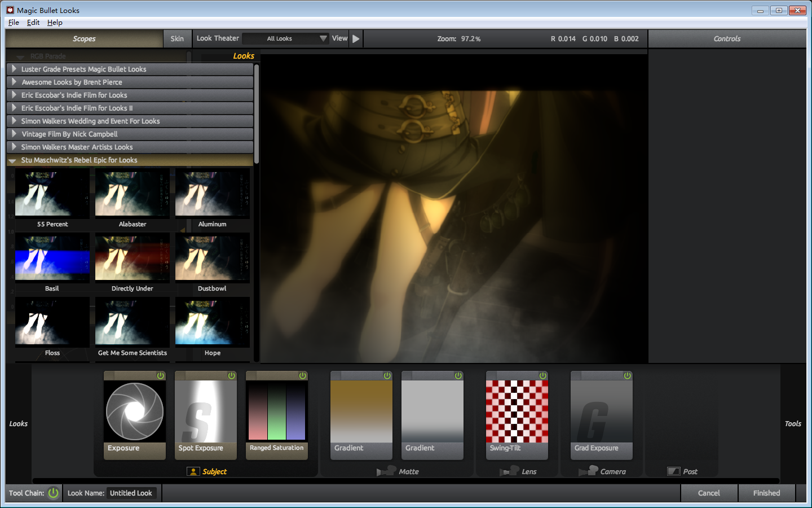Click the main preview image
Screen dimensions: 812x508
[x=454, y=209]
